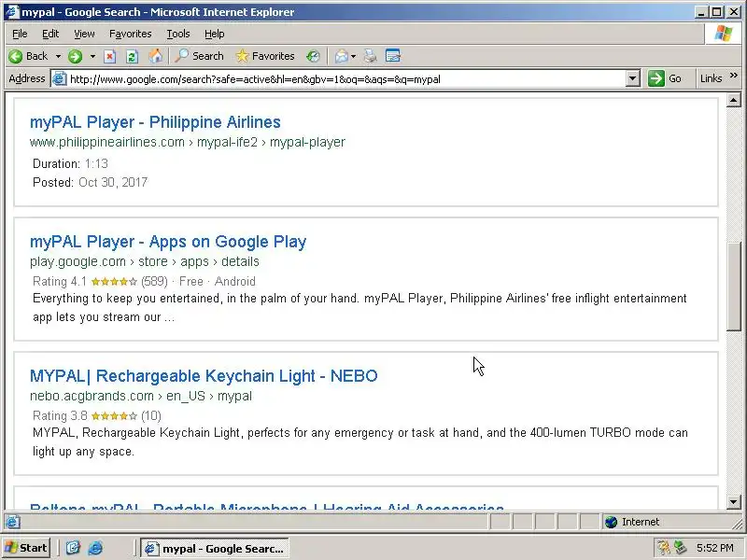The height and width of the screenshot is (560, 747).
Task: Click the Rating 3.8 stars text
Action: tap(97, 415)
